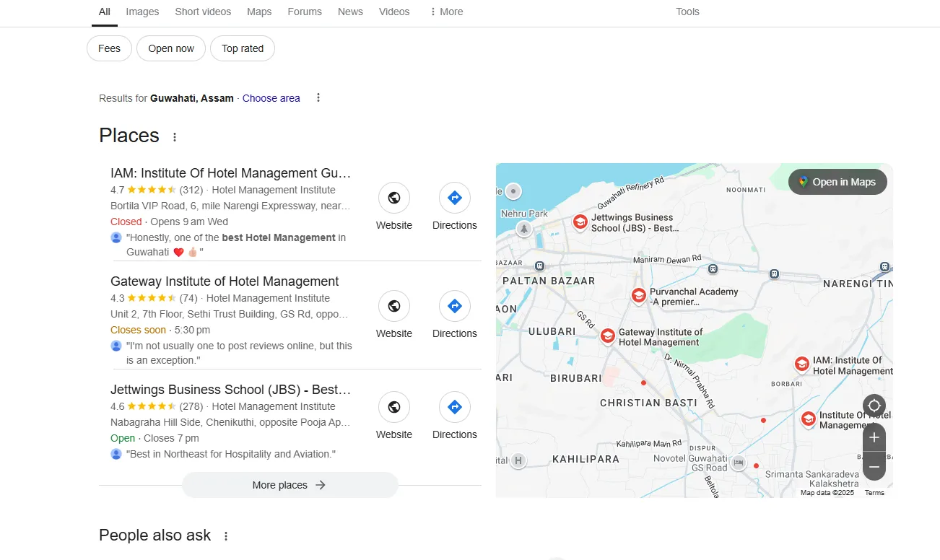This screenshot has height=560, width=940.
Task: Click the map Terms link
Action: coord(874,493)
